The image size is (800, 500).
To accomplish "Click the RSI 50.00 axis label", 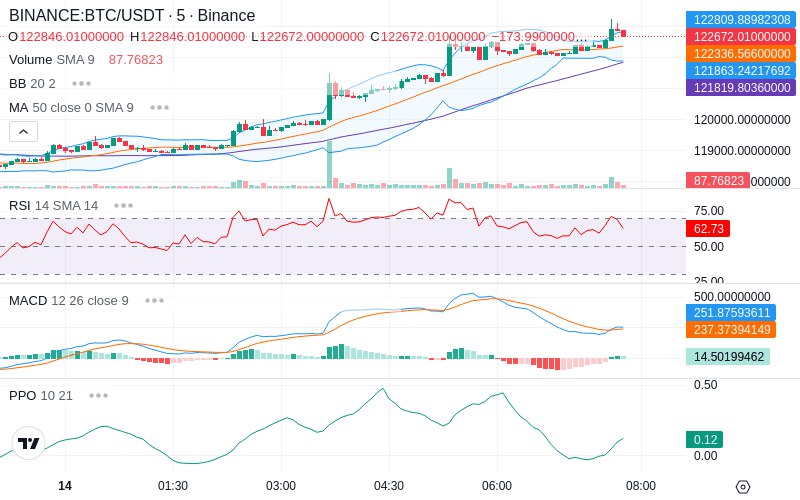I will click(x=709, y=247).
